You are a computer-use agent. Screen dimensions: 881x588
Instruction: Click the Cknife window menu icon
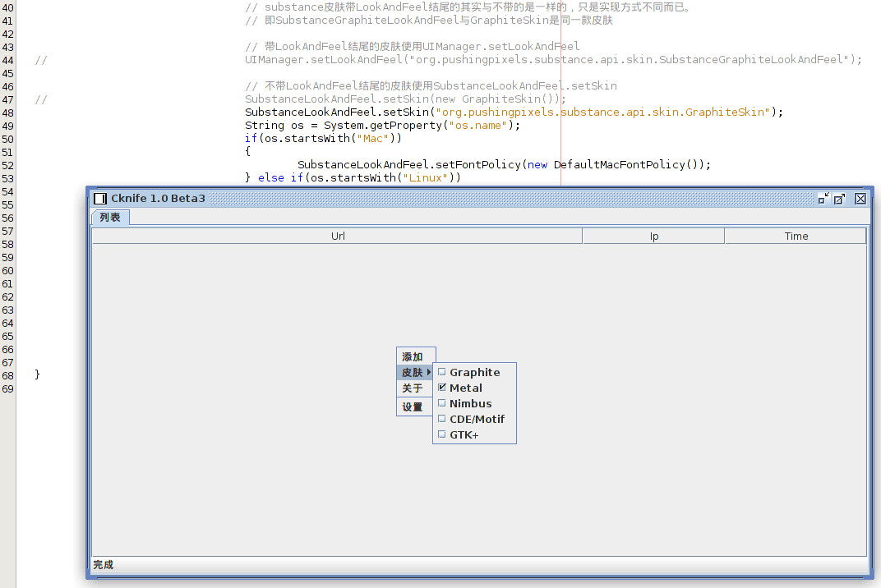click(x=100, y=198)
